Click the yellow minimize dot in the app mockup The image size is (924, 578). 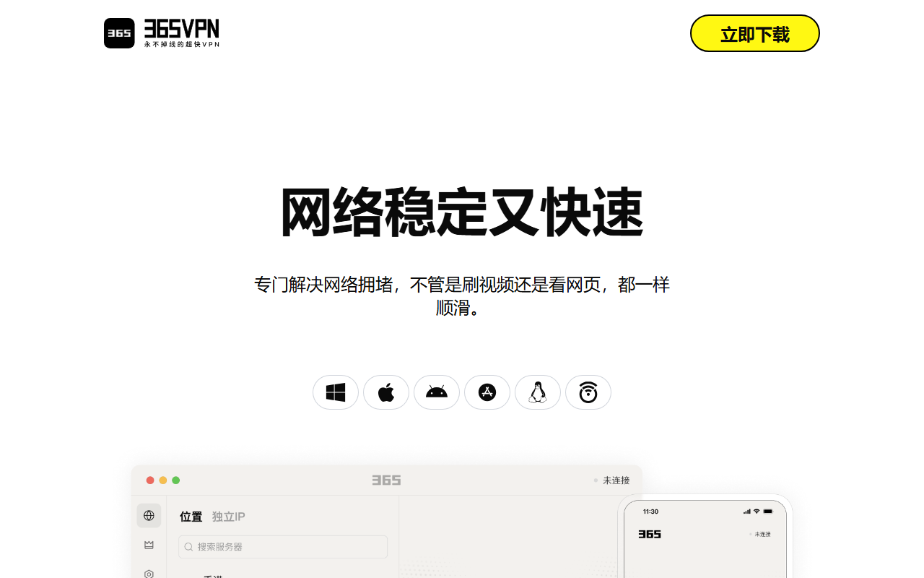(163, 480)
